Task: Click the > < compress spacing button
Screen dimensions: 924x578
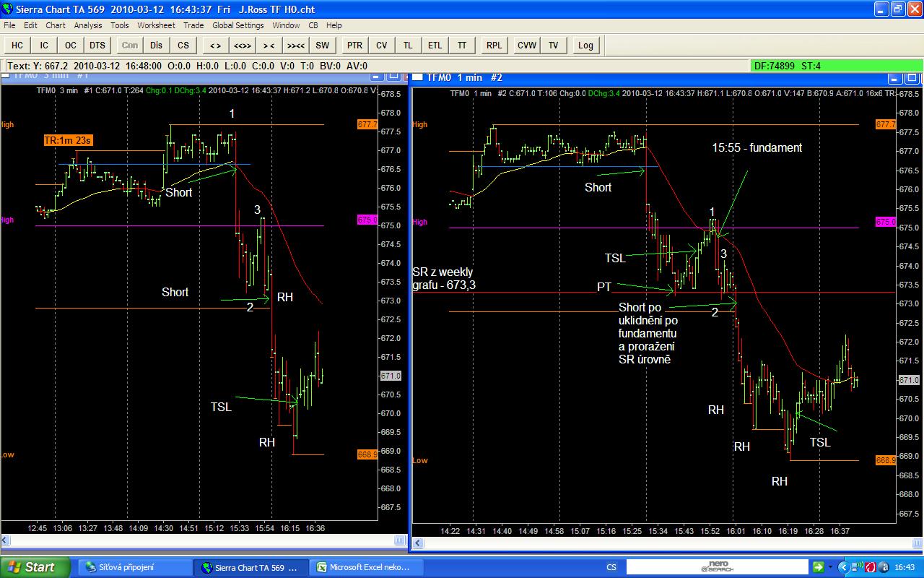Action: [x=269, y=45]
